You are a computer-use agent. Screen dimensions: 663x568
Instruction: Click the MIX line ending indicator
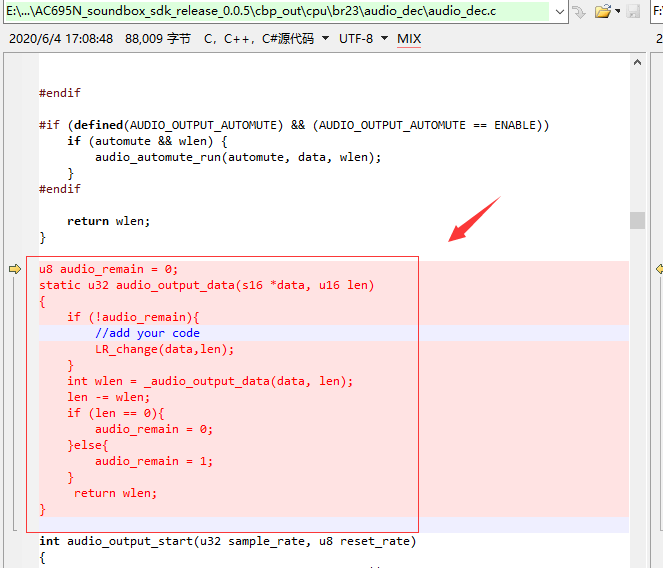click(x=409, y=39)
